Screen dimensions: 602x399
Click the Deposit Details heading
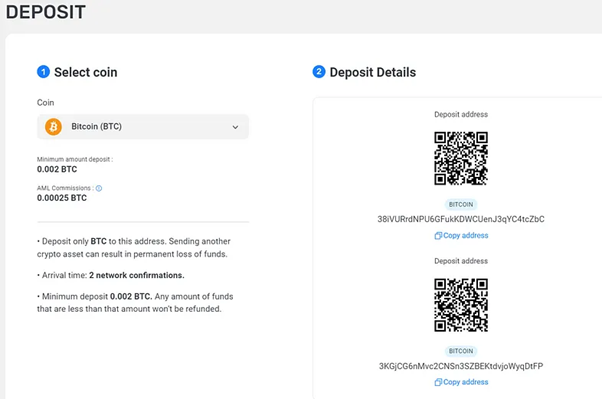coord(373,72)
